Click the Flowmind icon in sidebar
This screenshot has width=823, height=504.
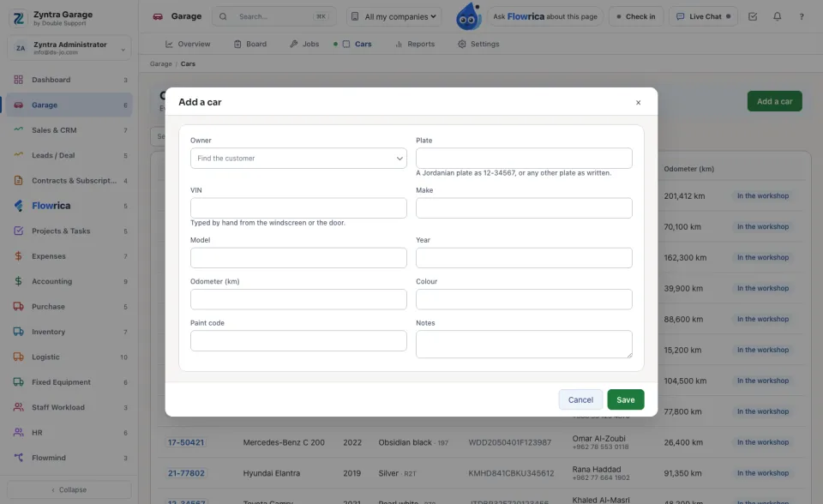pyautogui.click(x=18, y=458)
